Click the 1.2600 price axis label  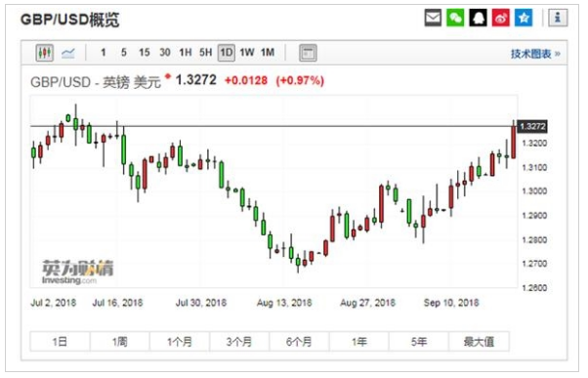[x=534, y=288]
